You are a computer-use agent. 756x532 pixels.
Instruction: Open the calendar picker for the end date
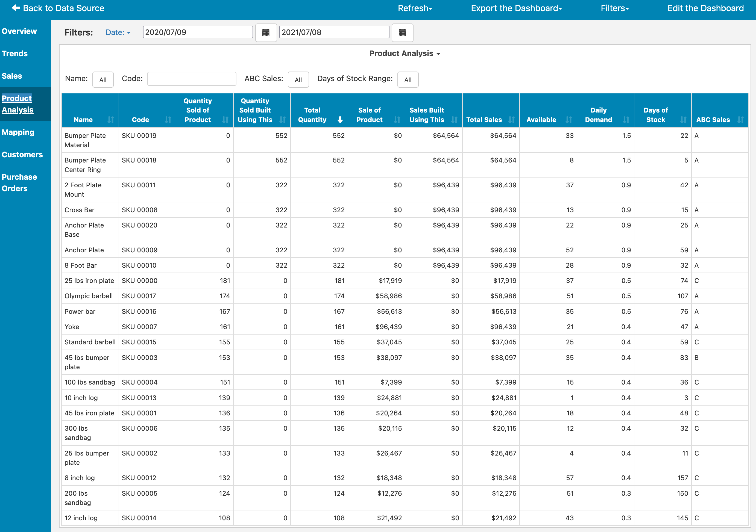(402, 32)
